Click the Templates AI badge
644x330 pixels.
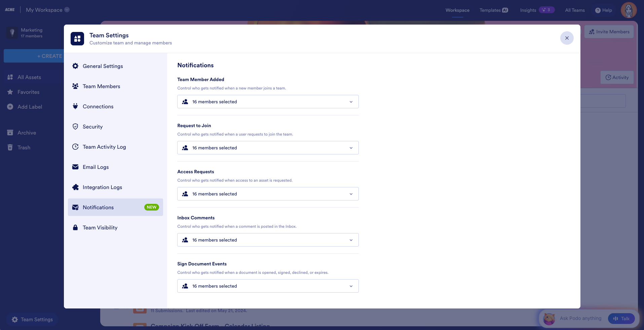click(x=505, y=10)
